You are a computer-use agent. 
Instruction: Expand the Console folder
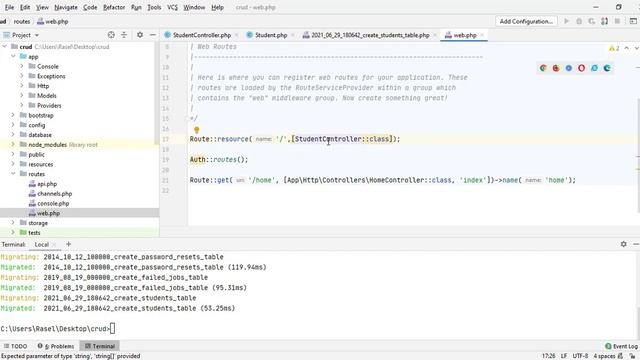[22, 66]
